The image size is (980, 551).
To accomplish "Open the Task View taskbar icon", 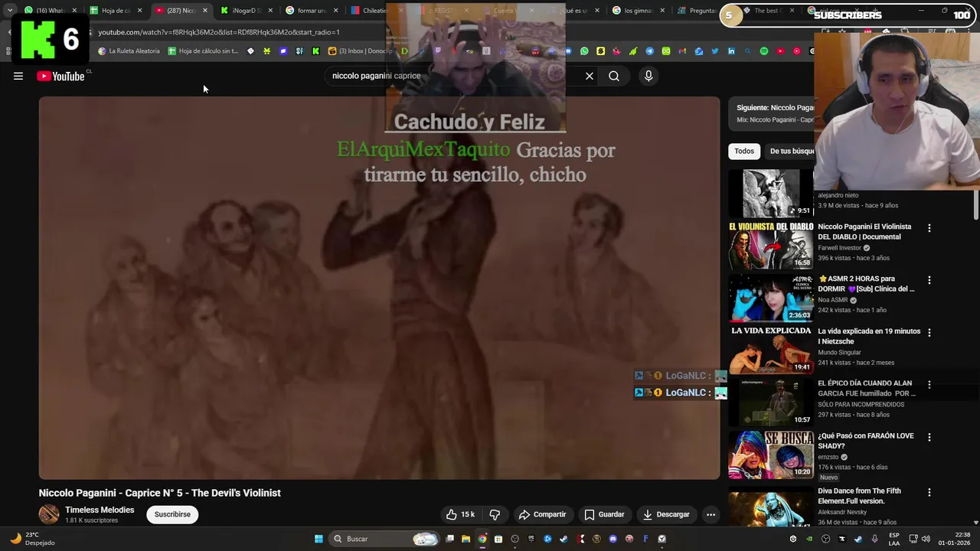I will pyautogui.click(x=450, y=539).
